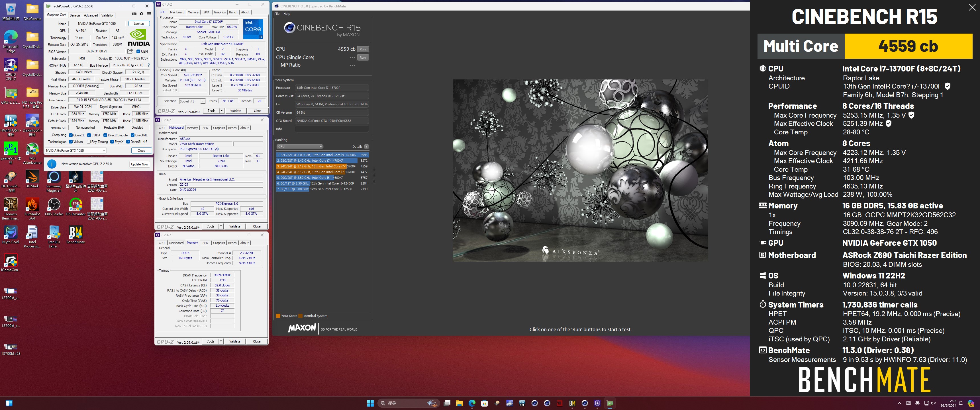Viewport: 980px width, 410px height.
Task: Click the taskbar search field
Action: point(409,403)
